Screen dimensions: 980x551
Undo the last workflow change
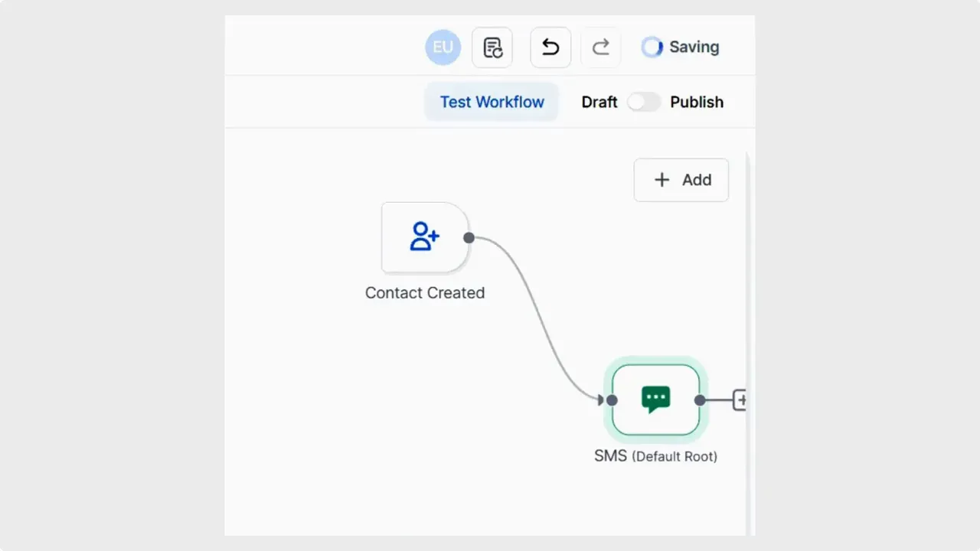(550, 47)
